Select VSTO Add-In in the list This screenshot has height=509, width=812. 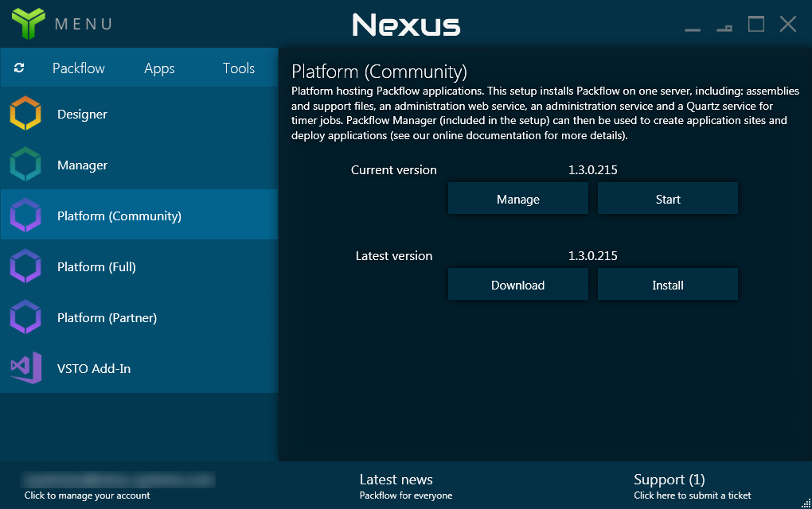point(139,367)
